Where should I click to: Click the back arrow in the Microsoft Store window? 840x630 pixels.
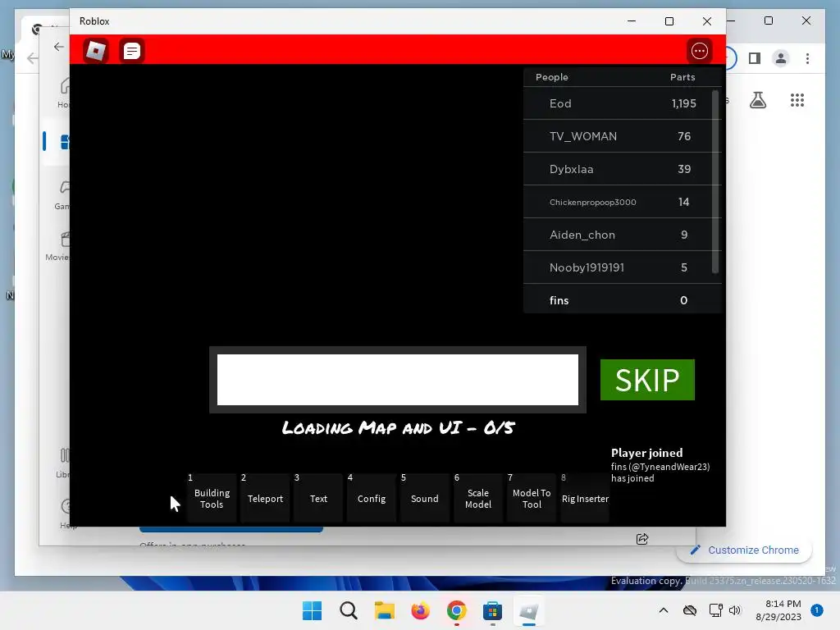(x=59, y=47)
